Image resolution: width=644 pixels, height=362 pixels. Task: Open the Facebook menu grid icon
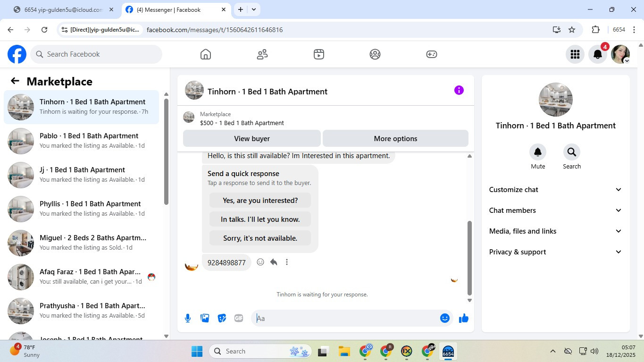pyautogui.click(x=575, y=54)
